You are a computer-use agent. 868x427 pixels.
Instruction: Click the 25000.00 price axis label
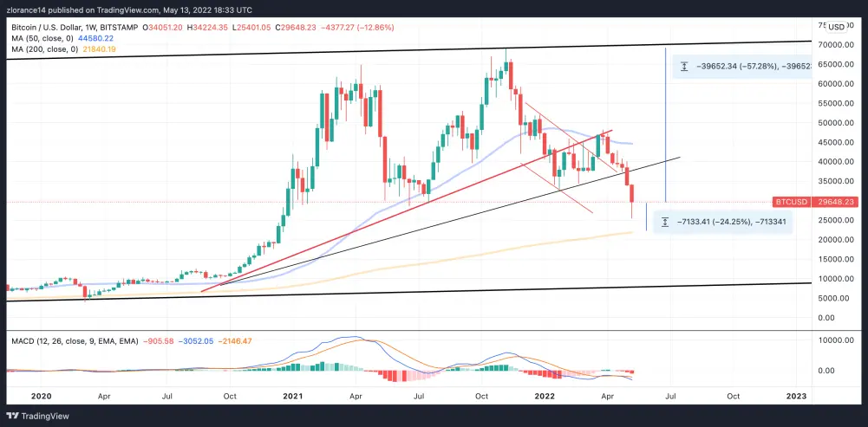click(x=834, y=220)
